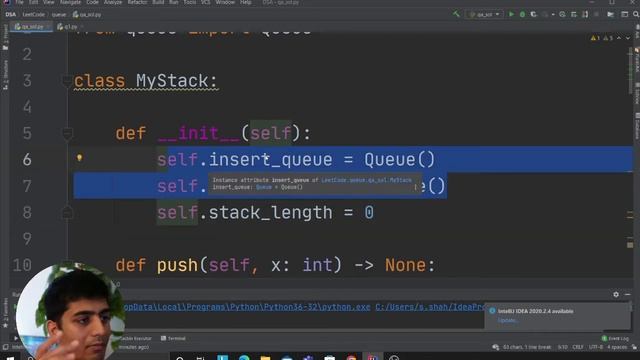Open the Project tool window on left sidebar
This screenshot has height=360, width=640.
click(x=5, y=37)
